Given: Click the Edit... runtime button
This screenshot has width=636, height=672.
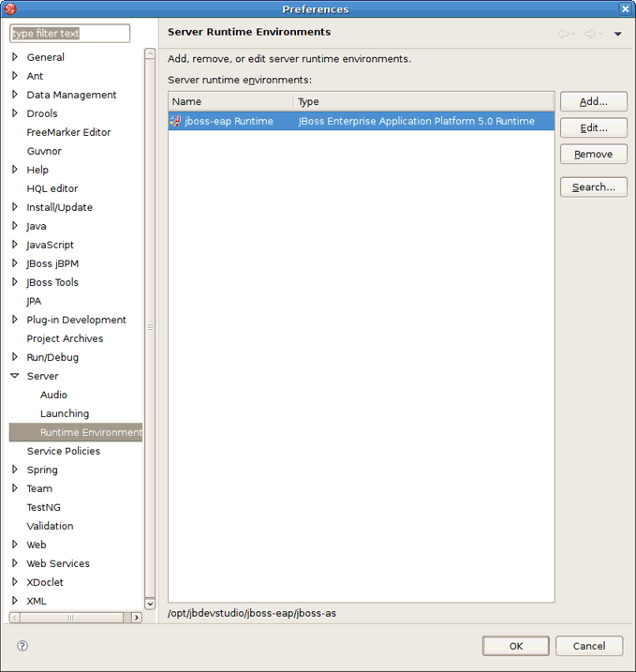Looking at the screenshot, I should [594, 127].
